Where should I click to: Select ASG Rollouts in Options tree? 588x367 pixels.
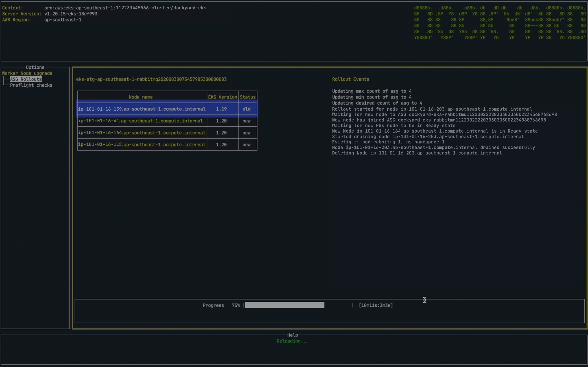[26, 79]
